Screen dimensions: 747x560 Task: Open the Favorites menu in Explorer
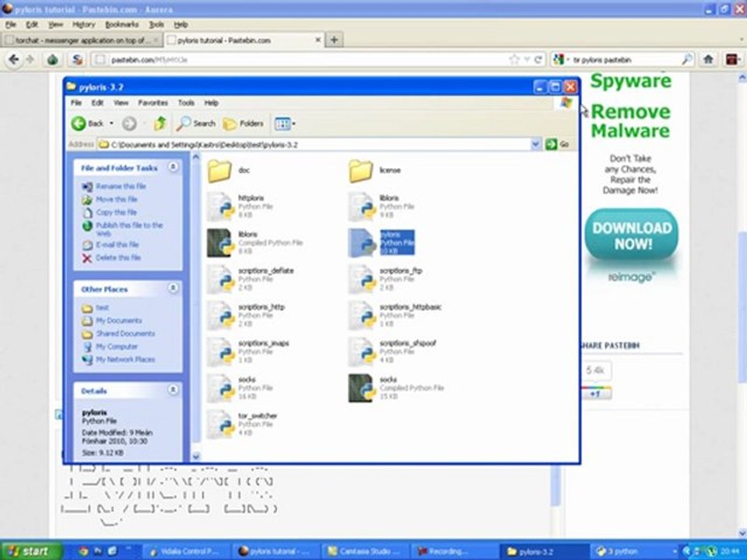(153, 103)
